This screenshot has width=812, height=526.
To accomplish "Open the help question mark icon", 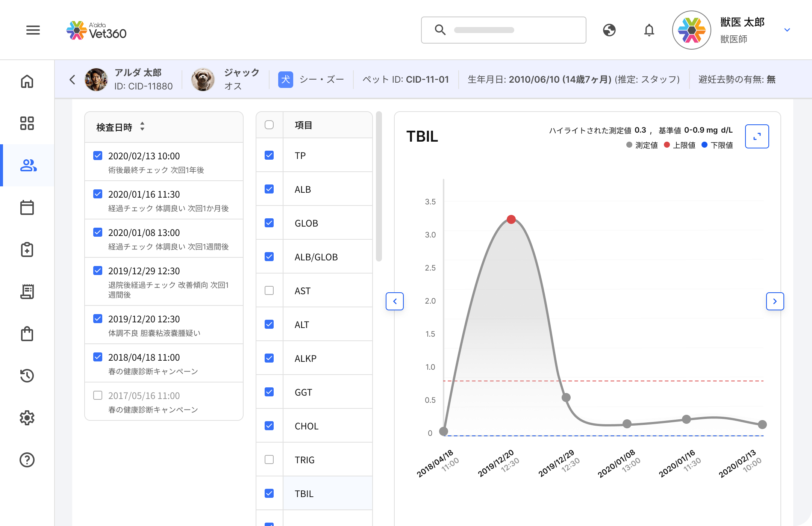I will (x=27, y=460).
